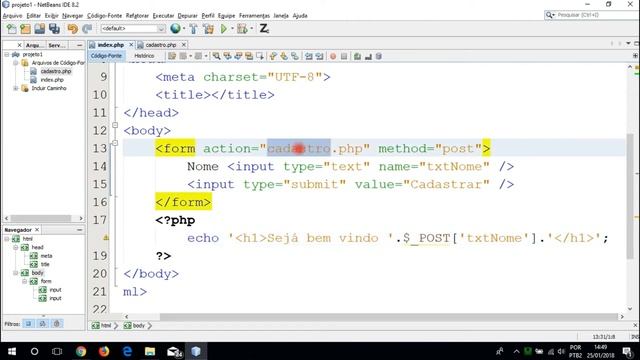The height and width of the screenshot is (360, 640).
Task: Switch to the Serv... panel tab
Action: pyautogui.click(x=56, y=45)
